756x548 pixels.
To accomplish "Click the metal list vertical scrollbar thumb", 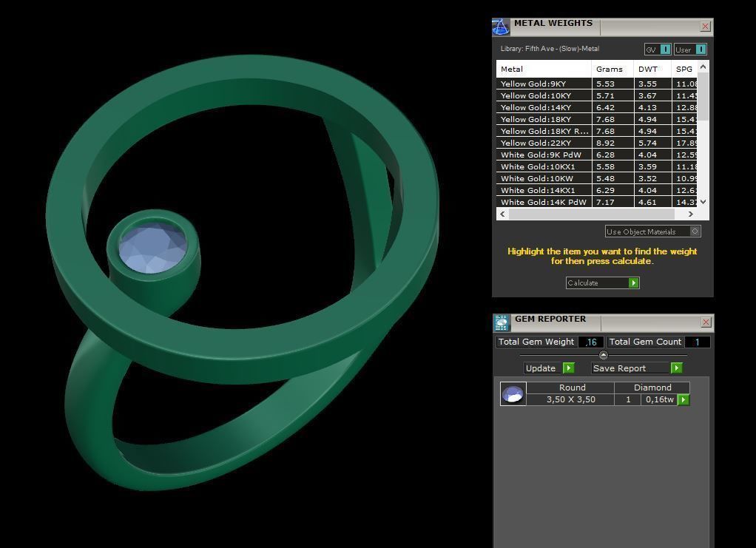I will pyautogui.click(x=703, y=98).
